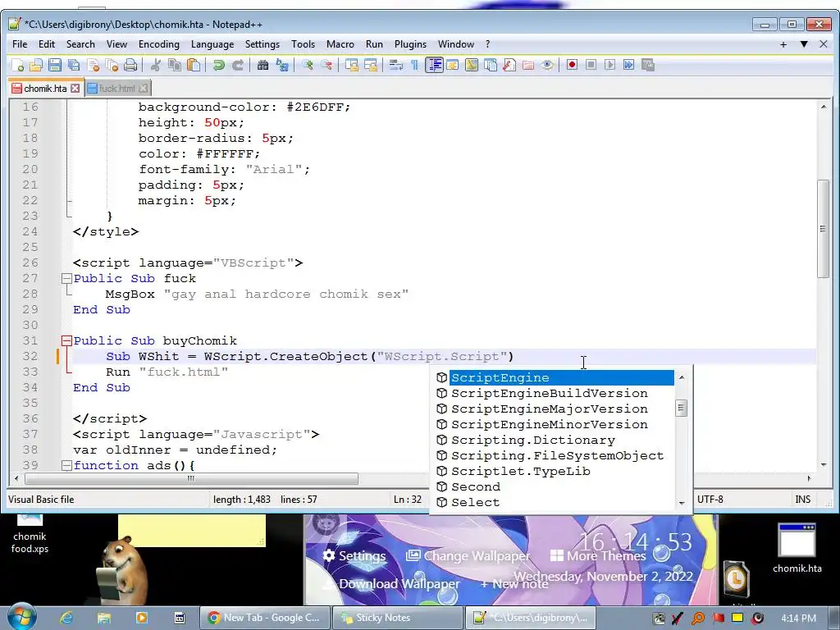This screenshot has width=840, height=630.
Task: Open Sticky Notes from the taskbar
Action: point(398,618)
